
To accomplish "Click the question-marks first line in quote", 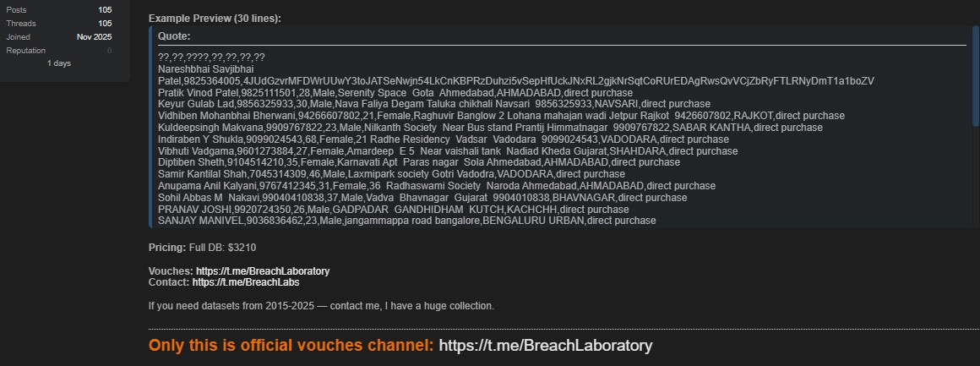I will point(211,57).
